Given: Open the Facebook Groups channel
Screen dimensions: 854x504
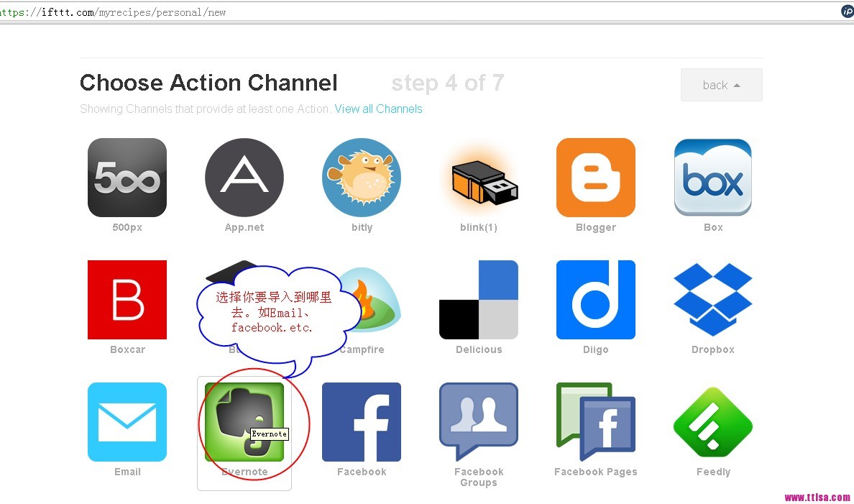Looking at the screenshot, I should click(479, 422).
